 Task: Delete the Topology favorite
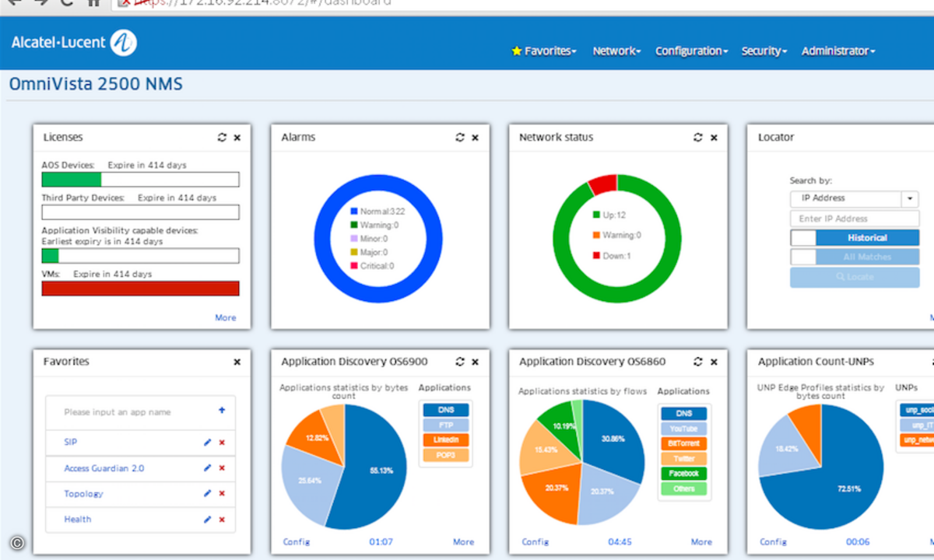coord(222,494)
